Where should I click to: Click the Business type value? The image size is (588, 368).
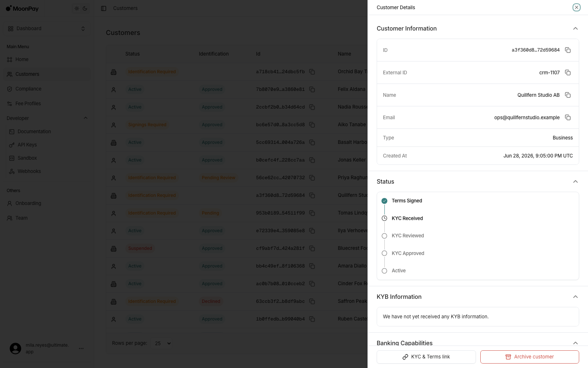[563, 138]
